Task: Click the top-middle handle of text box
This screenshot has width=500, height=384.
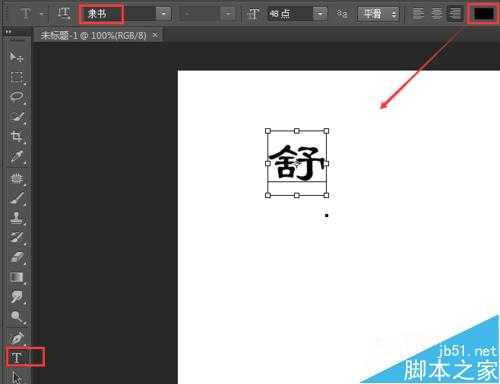Action: coord(297,131)
